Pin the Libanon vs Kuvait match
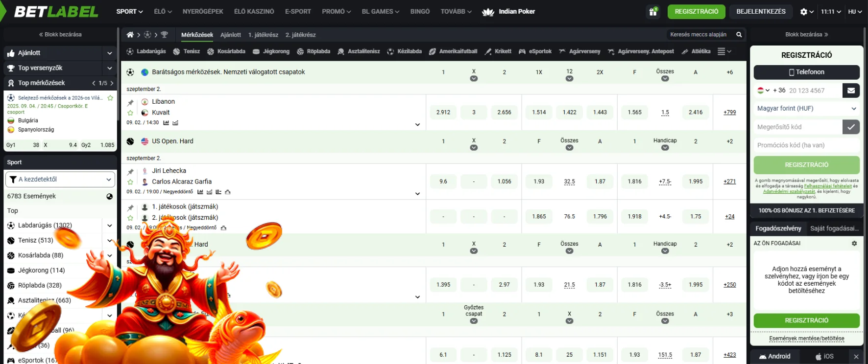The height and width of the screenshot is (364, 868). (x=130, y=103)
